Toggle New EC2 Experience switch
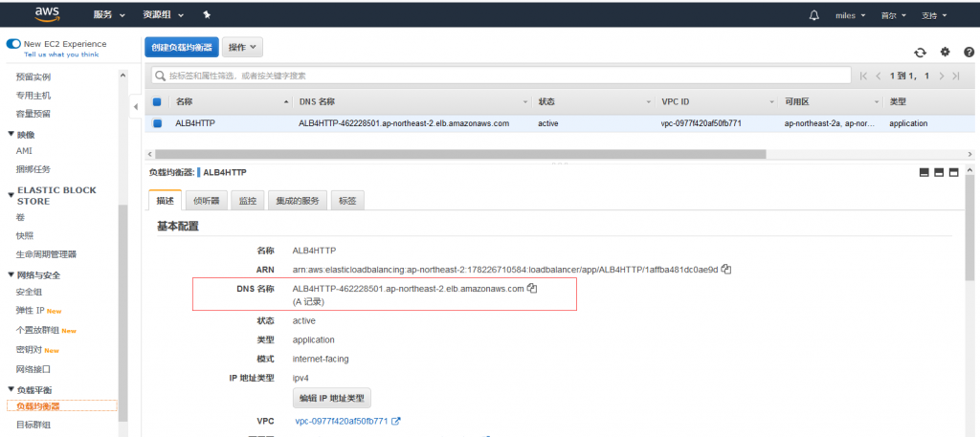 tap(13, 44)
